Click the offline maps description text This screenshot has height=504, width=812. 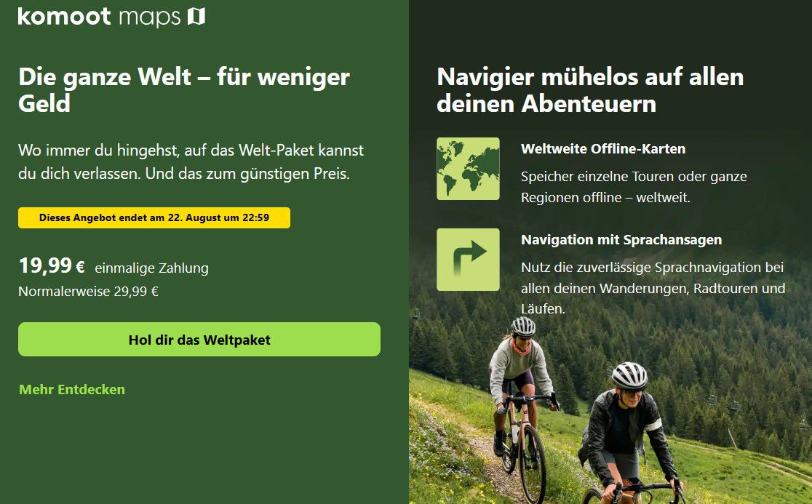pos(634,187)
